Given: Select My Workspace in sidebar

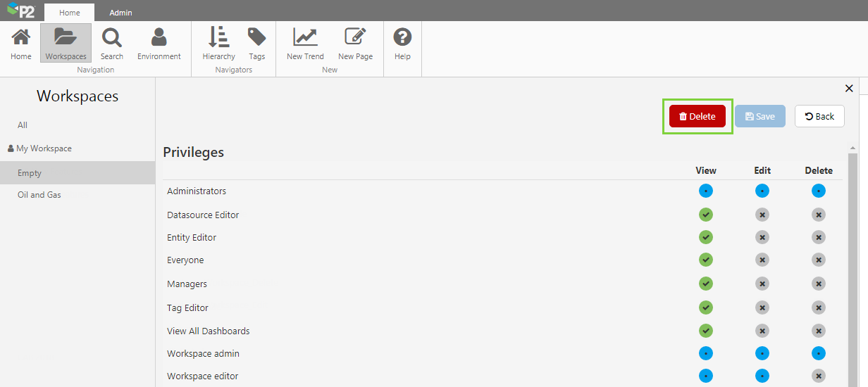Looking at the screenshot, I should pos(39,148).
